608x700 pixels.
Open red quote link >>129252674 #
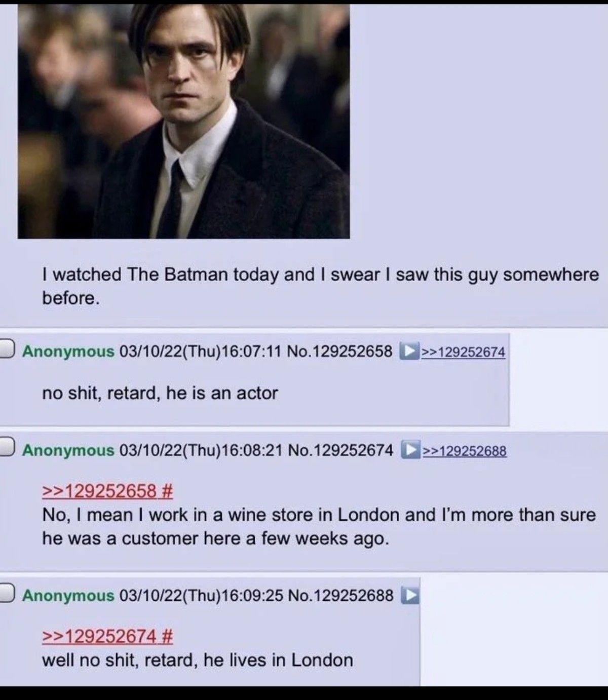click(x=108, y=635)
